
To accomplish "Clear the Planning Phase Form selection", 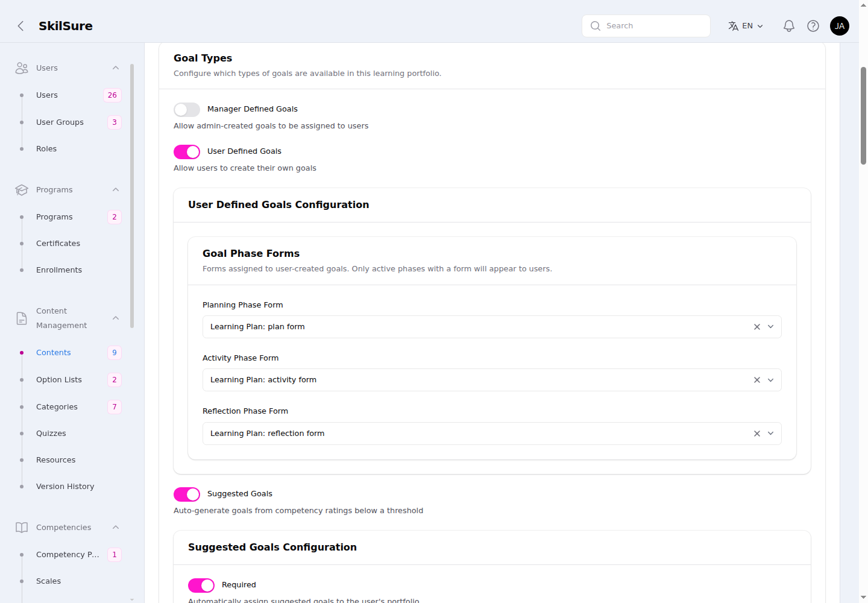I will click(756, 327).
